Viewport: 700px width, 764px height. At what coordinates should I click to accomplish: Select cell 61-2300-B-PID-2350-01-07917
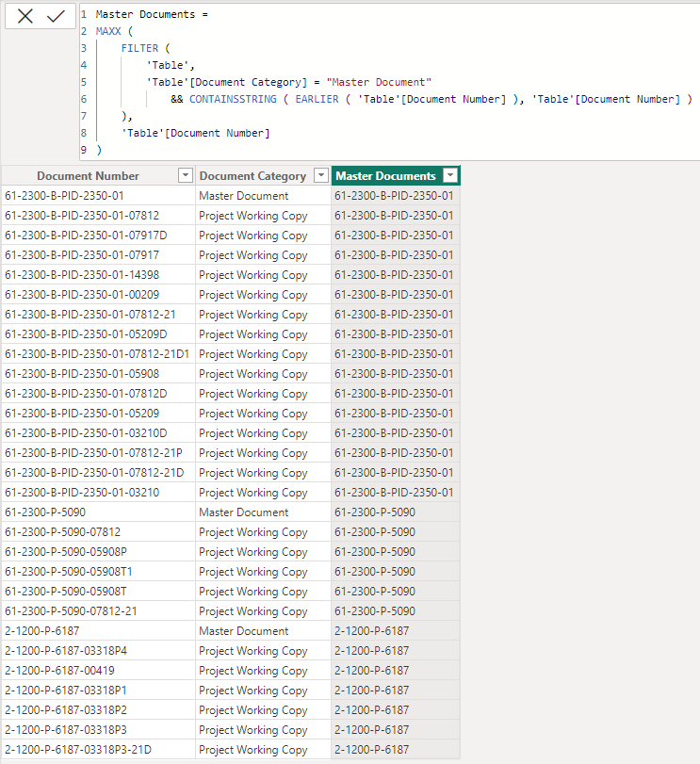98,255
